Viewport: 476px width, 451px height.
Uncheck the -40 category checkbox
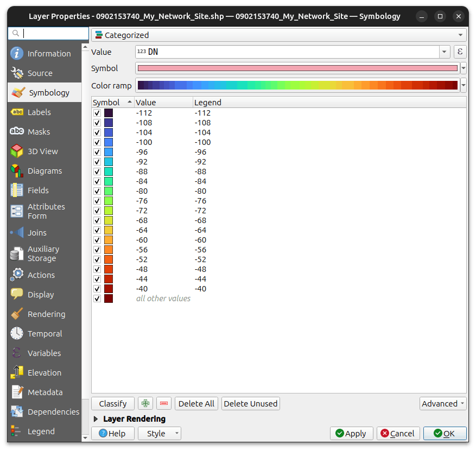coord(97,289)
